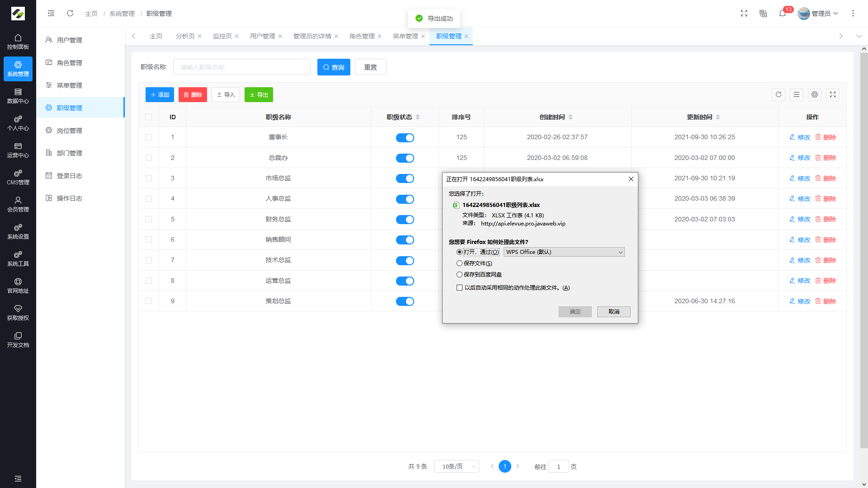Open the table density icon
This screenshot has height=488, width=868.
(796, 94)
